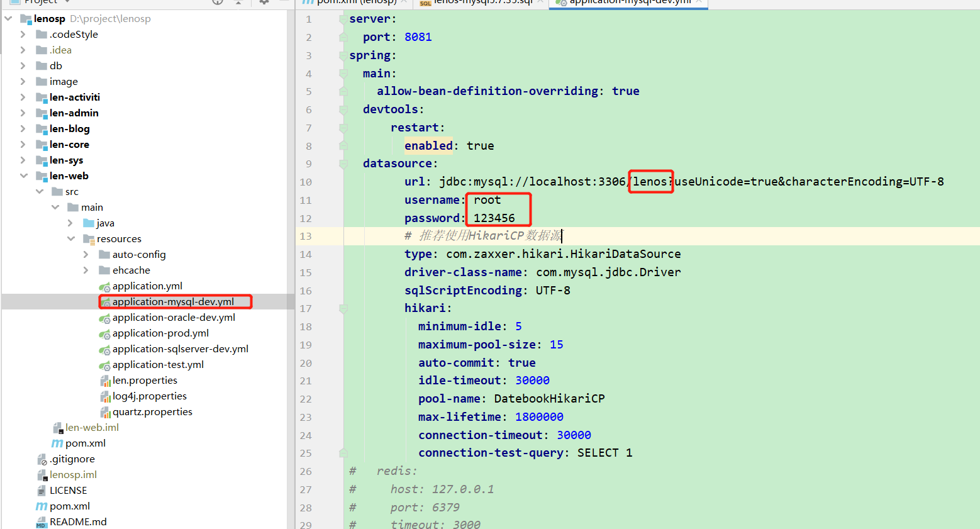
Task: Click the properties file icon beside len.properties
Action: 106,381
